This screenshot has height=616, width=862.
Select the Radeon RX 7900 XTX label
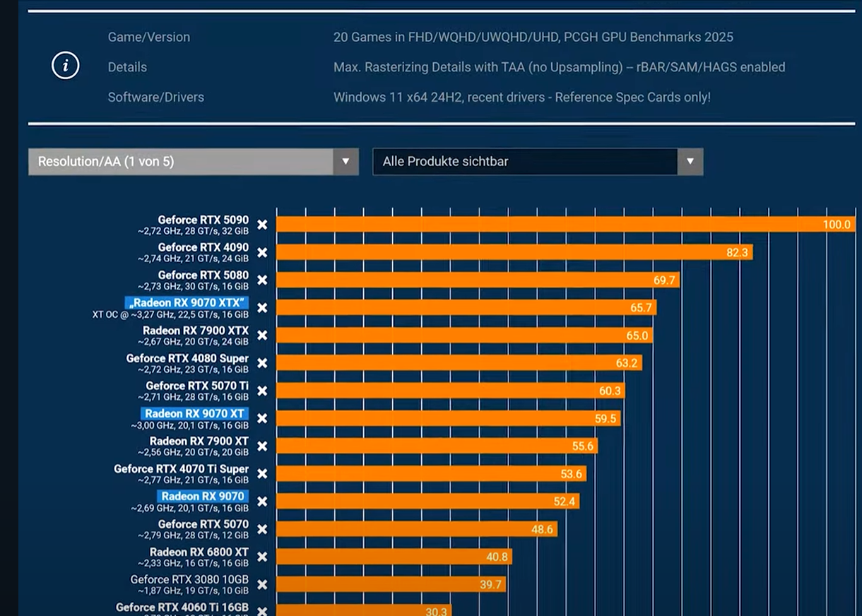196,330
